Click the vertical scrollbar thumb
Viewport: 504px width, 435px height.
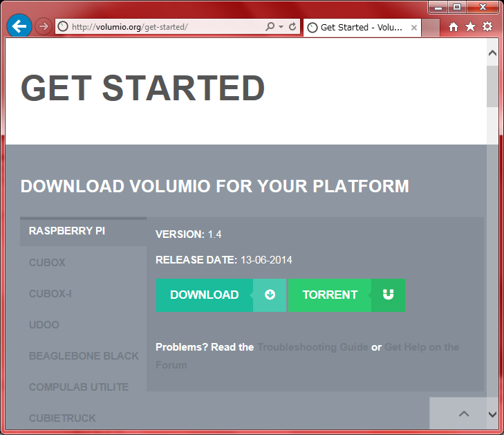point(492,86)
